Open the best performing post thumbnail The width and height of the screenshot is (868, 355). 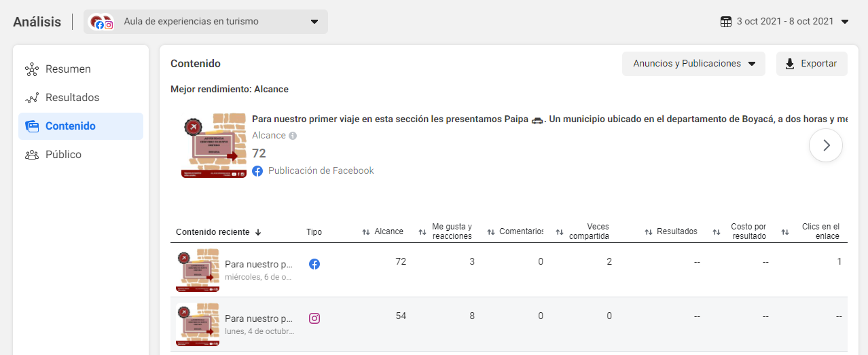coord(213,145)
